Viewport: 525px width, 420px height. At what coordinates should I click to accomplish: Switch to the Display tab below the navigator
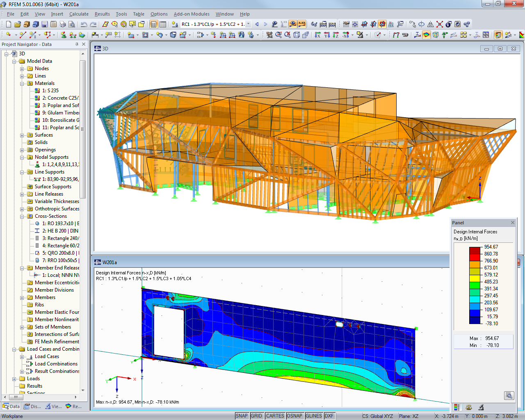32,406
